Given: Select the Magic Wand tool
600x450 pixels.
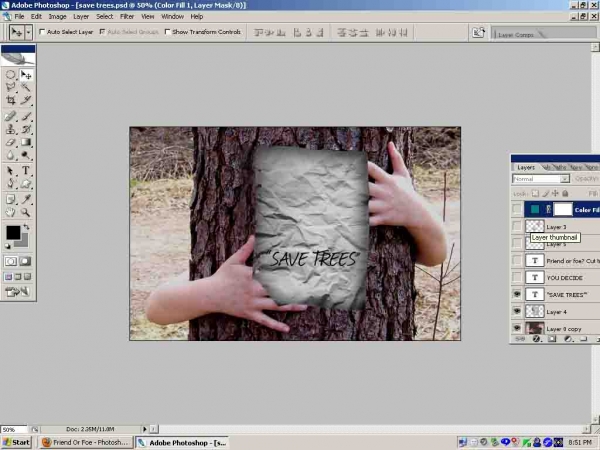Looking at the screenshot, I should tap(26, 87).
